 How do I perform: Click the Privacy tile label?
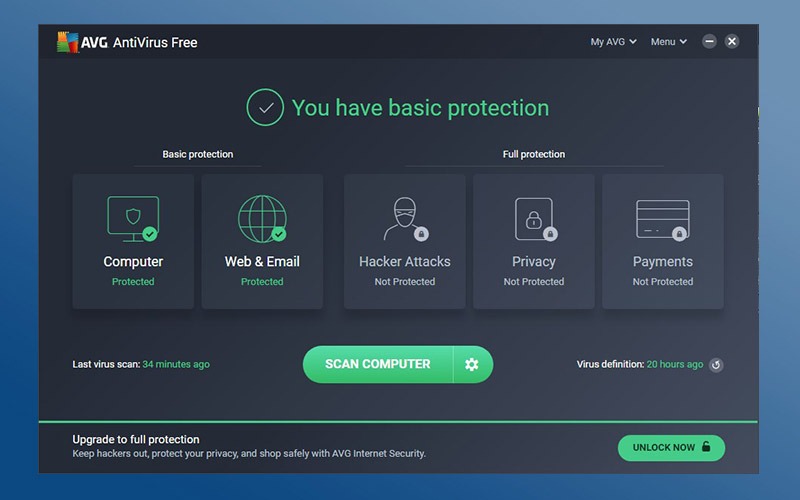pos(534,262)
